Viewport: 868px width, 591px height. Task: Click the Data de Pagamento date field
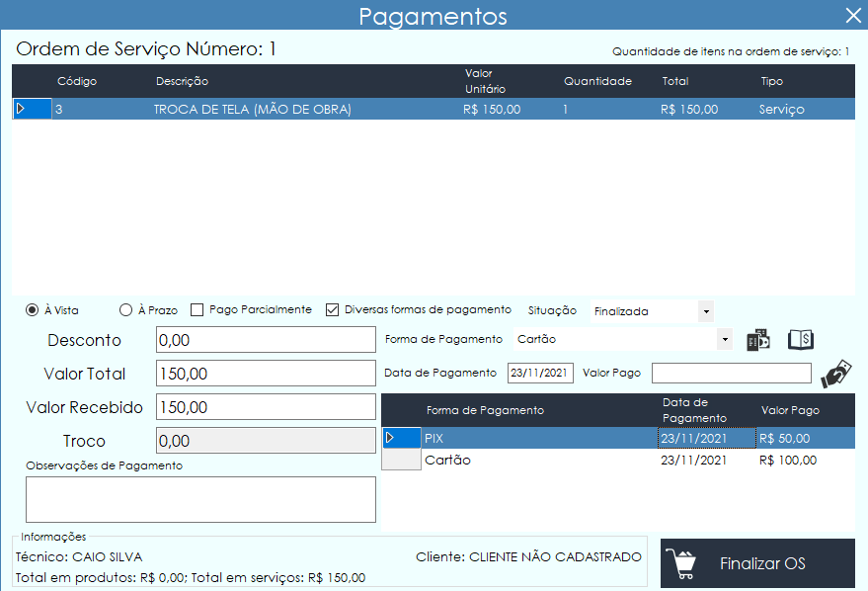tap(540, 373)
